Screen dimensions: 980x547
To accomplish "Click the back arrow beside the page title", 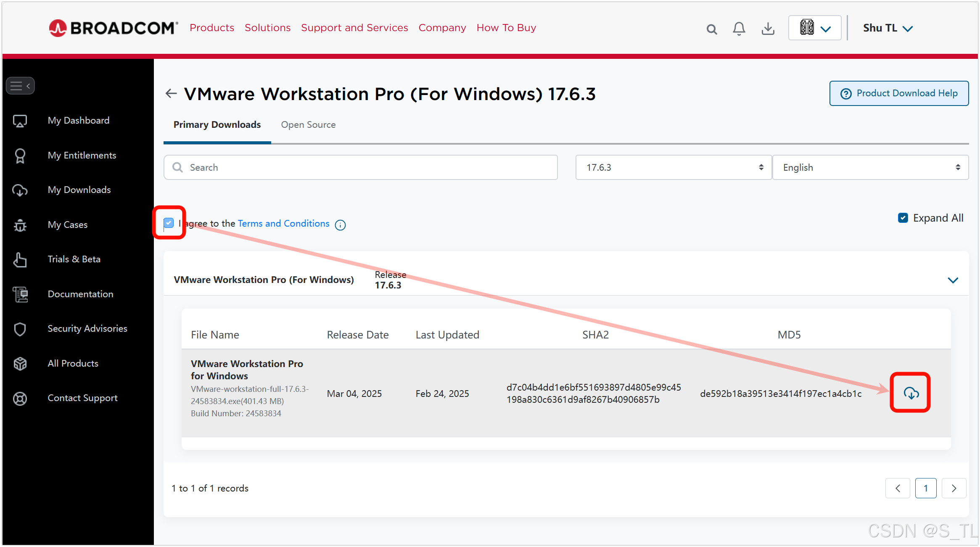I will (171, 93).
